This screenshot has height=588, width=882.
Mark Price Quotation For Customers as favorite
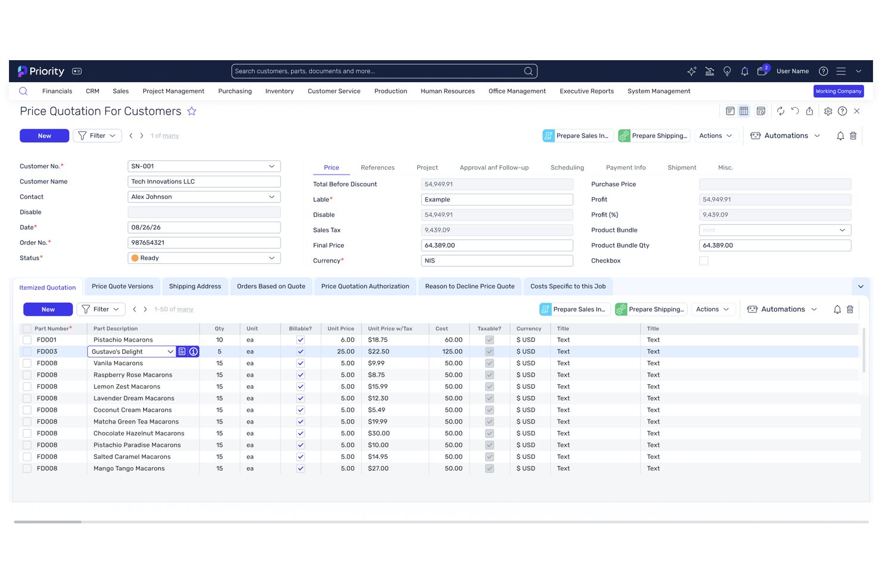pos(191,111)
